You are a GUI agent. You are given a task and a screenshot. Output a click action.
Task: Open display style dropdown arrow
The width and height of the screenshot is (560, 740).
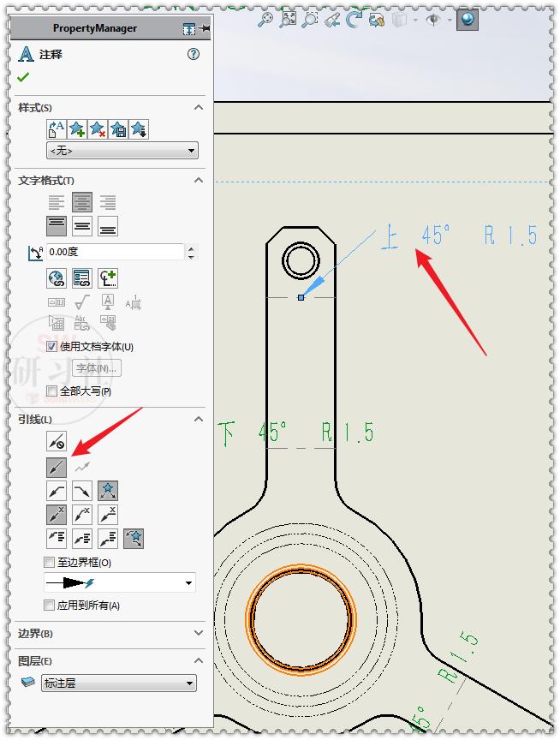click(x=415, y=20)
